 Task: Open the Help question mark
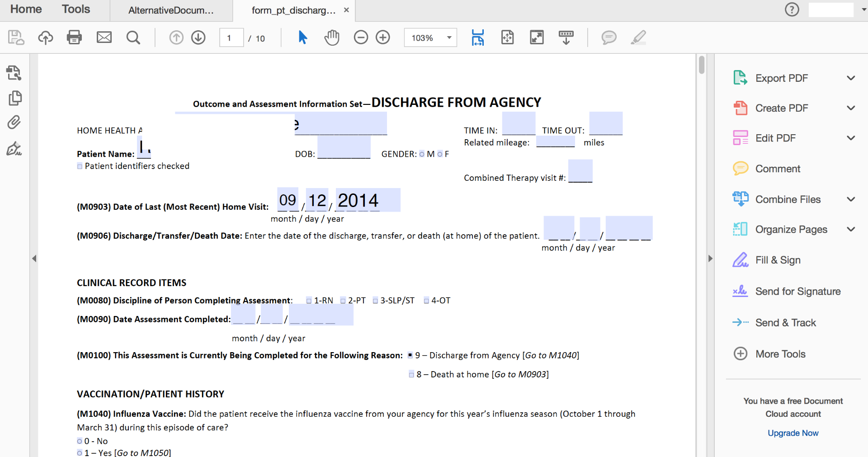pos(792,9)
